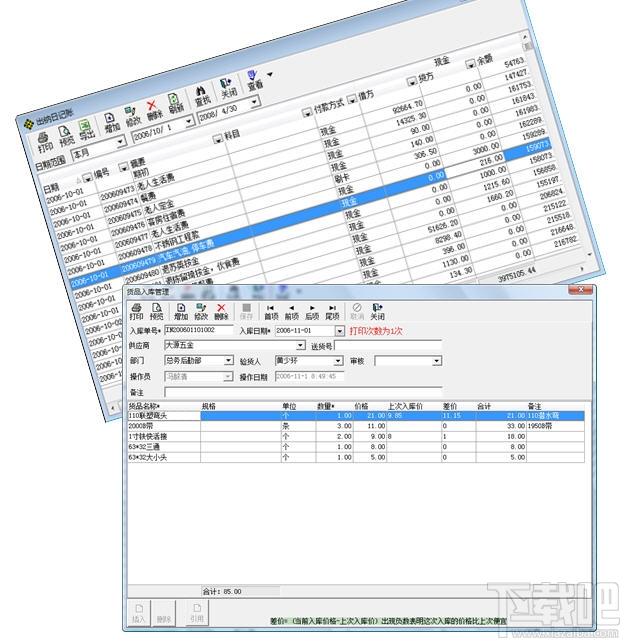The image size is (627, 643).
Task: Open the View (查看) dropdown arrow in 出纳日记账
Action: coord(270,74)
